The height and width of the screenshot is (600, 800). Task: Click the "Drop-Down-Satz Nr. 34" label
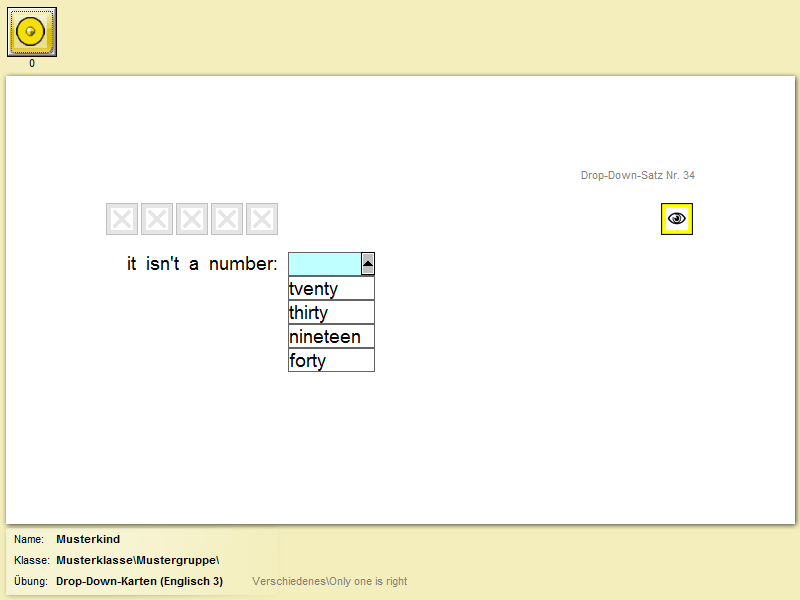click(637, 176)
